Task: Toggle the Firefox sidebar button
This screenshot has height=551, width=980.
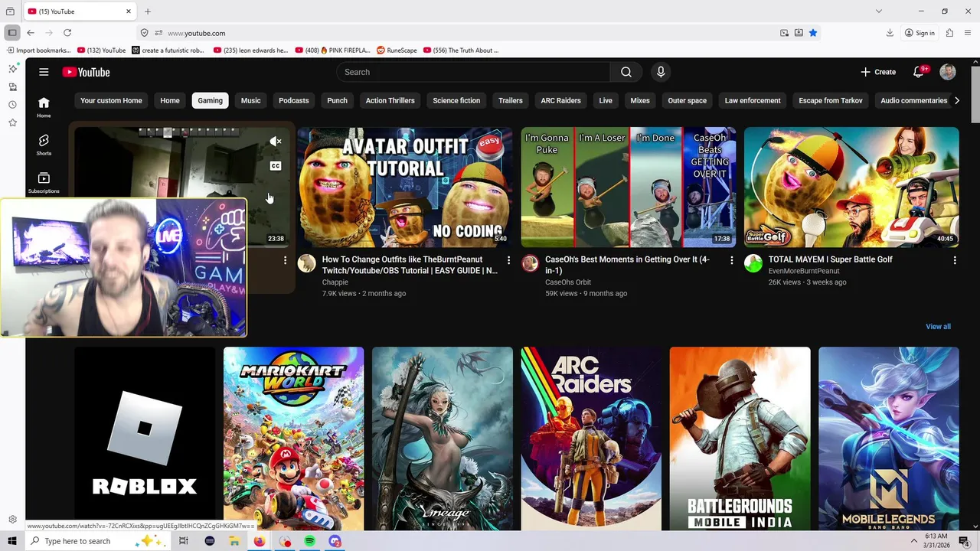Action: [12, 33]
